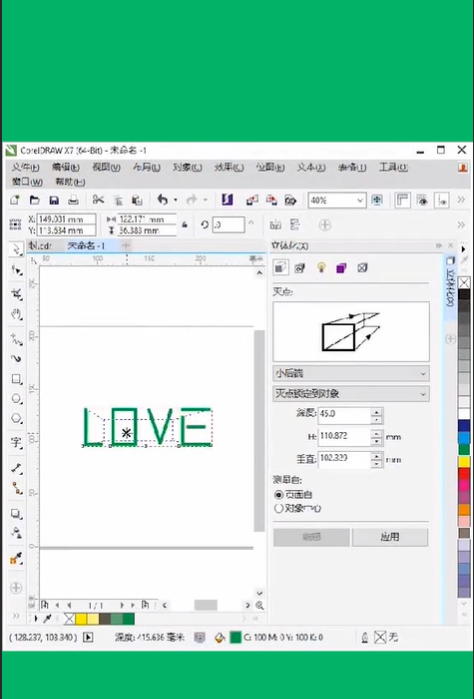Select the object center radio option
The width and height of the screenshot is (474, 699).
tap(279, 508)
